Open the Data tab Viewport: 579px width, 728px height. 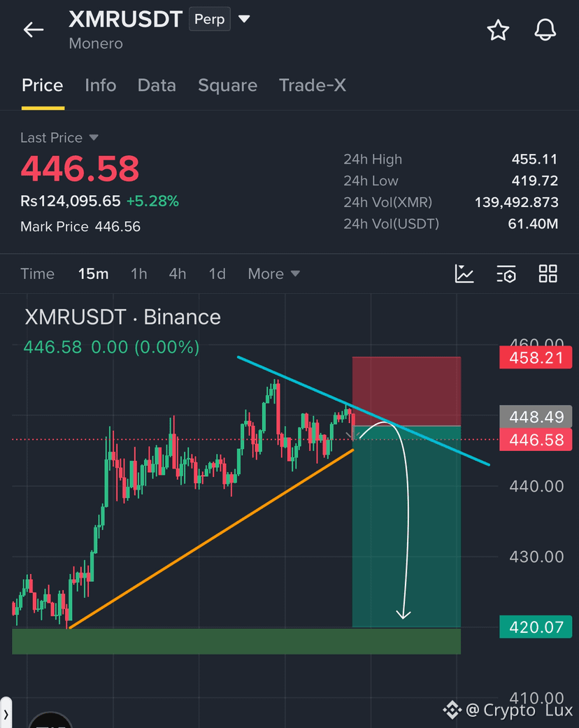(157, 85)
